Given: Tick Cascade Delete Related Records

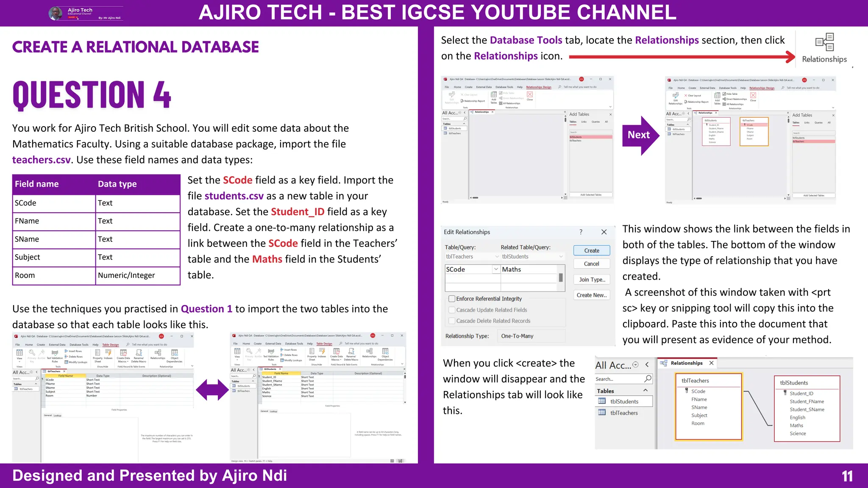Looking at the screenshot, I should point(452,321).
